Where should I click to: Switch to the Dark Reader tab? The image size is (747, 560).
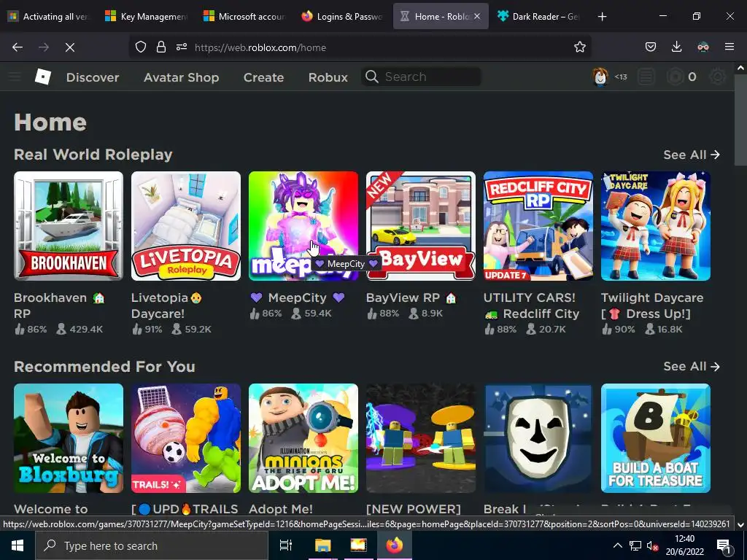click(538, 17)
